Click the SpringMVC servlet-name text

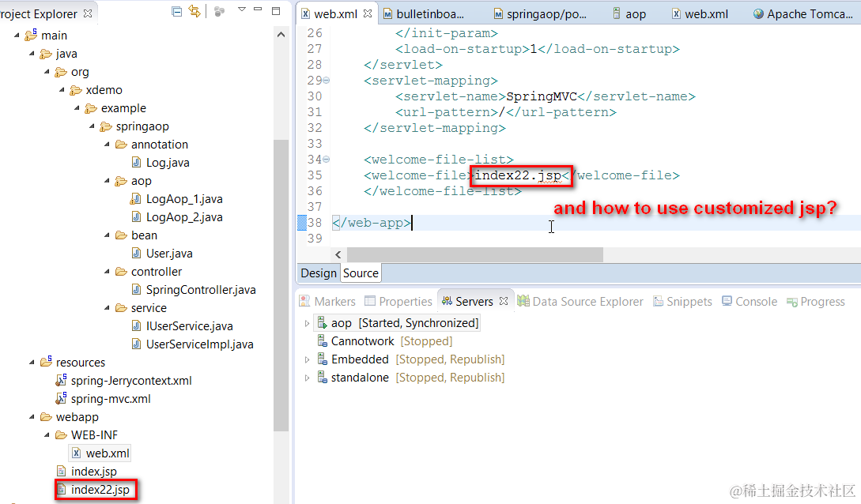click(542, 96)
